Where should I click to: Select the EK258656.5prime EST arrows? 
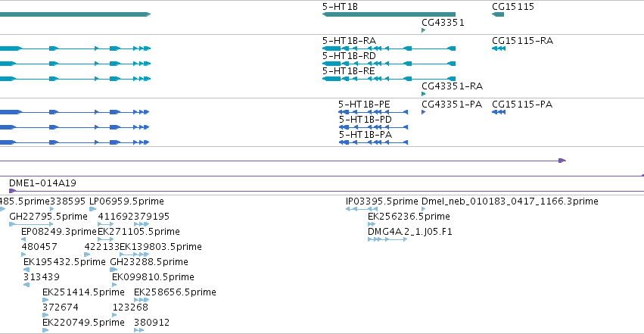[142, 300]
